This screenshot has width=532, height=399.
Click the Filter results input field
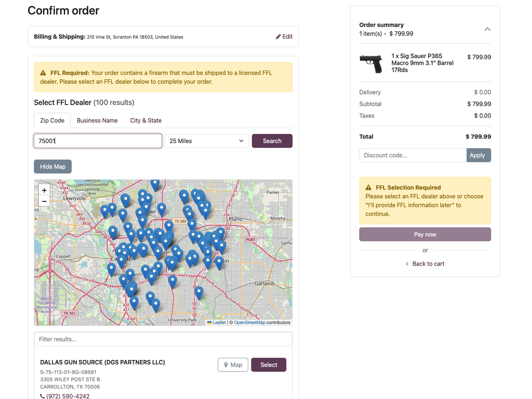click(x=163, y=339)
